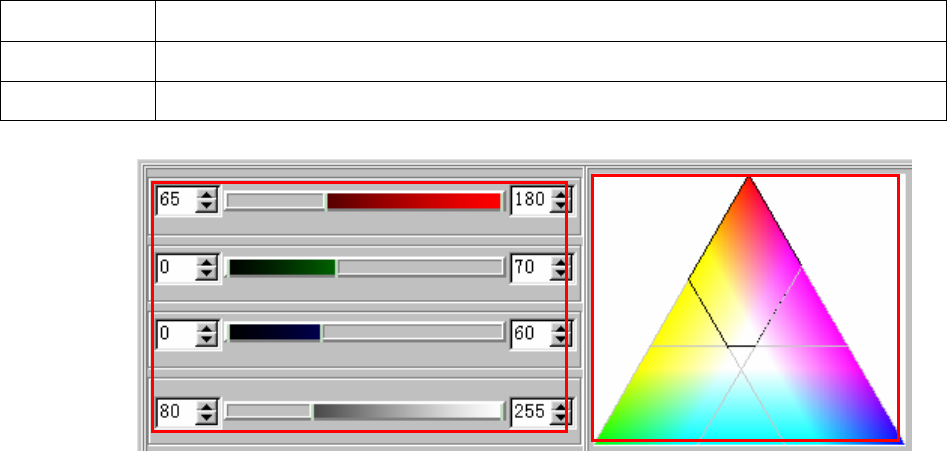Decrease the blue maximum value 60
The width and height of the screenshot is (947, 451).
[561, 341]
